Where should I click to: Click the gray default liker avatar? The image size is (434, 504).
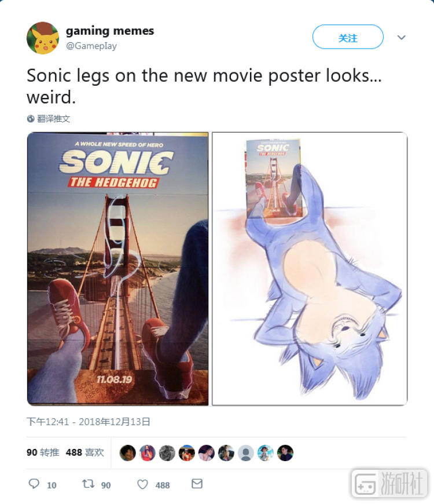point(246,453)
